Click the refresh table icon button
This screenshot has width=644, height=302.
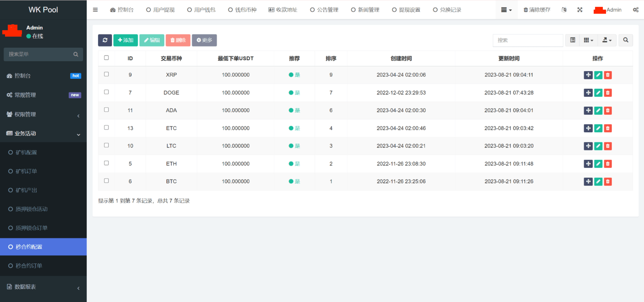click(x=105, y=40)
